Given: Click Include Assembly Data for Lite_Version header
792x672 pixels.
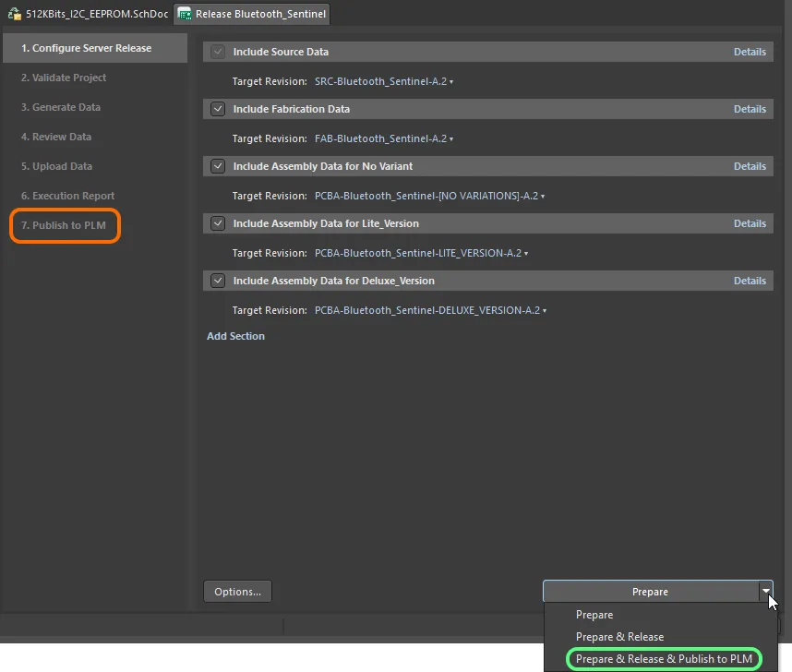Looking at the screenshot, I should 488,222.
